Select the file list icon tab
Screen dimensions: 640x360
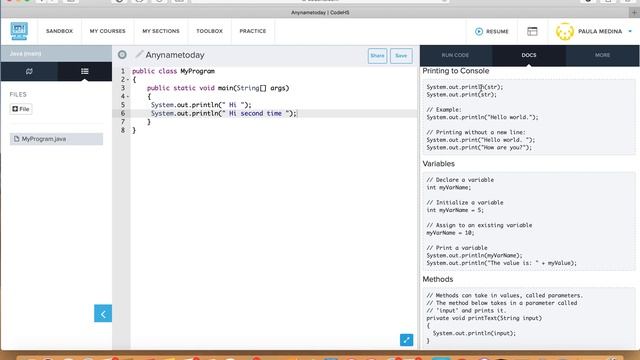click(84, 71)
